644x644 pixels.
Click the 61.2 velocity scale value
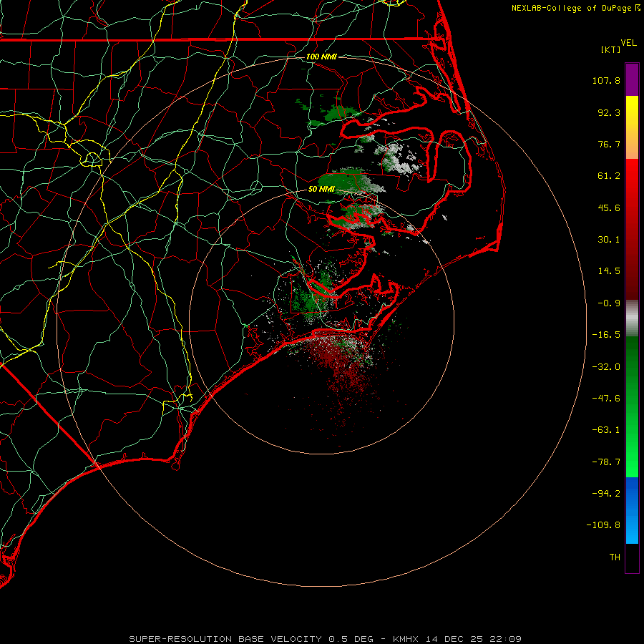click(609, 176)
